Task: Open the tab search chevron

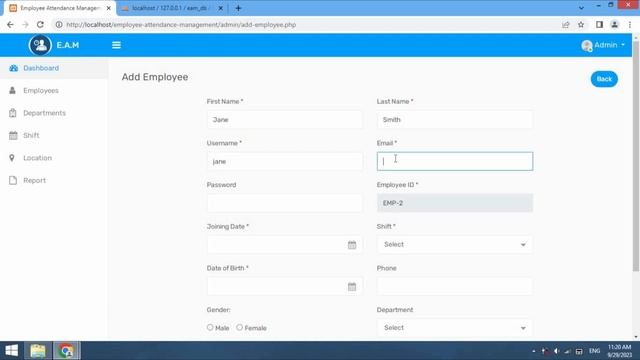Action: (581, 8)
